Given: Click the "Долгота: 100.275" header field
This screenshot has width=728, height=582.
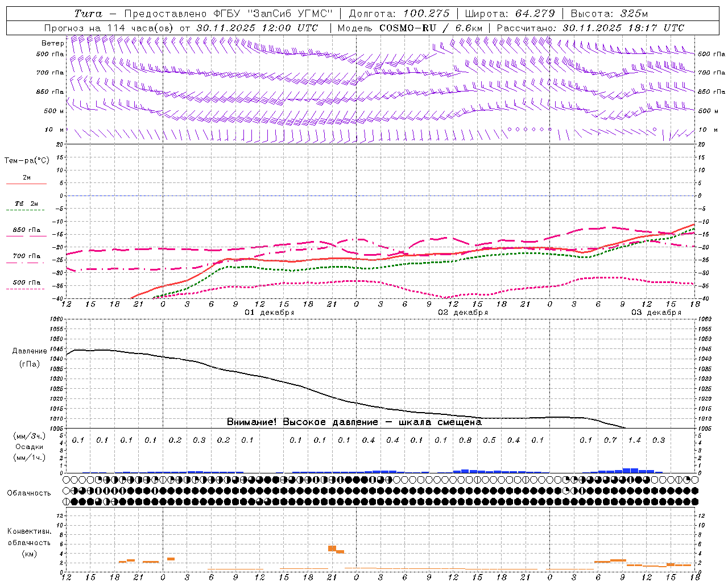Looking at the screenshot, I should 399,14.
